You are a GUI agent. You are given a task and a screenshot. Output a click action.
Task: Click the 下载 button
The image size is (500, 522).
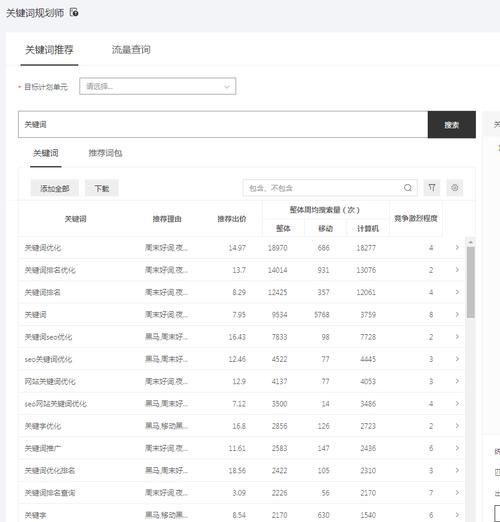102,188
